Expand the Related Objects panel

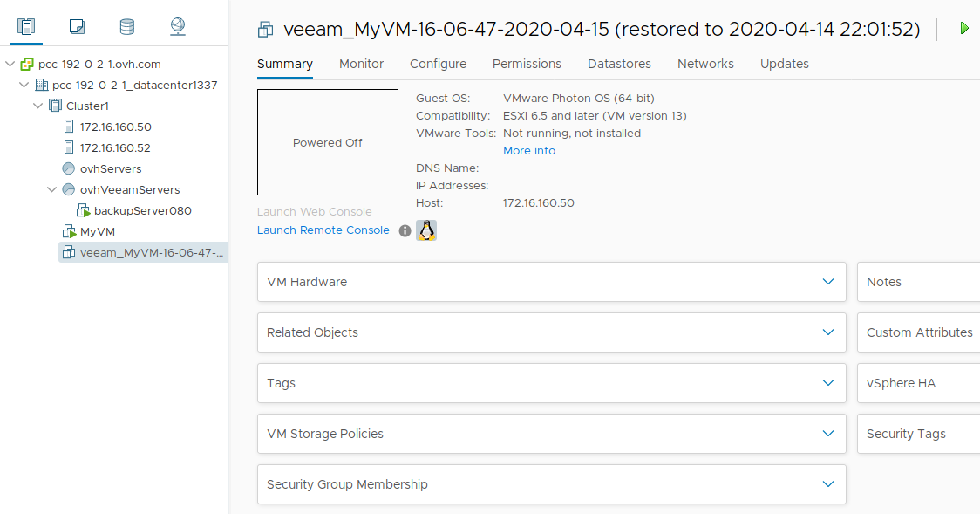tap(828, 332)
